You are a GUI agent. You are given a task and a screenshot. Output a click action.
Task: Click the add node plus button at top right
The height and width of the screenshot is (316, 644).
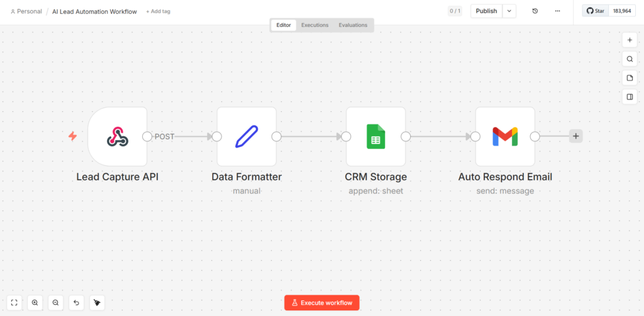(x=630, y=40)
